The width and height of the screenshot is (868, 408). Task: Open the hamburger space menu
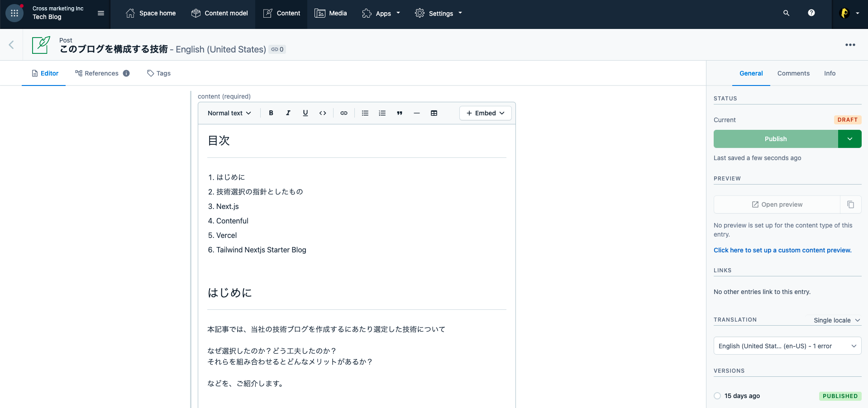(x=101, y=13)
